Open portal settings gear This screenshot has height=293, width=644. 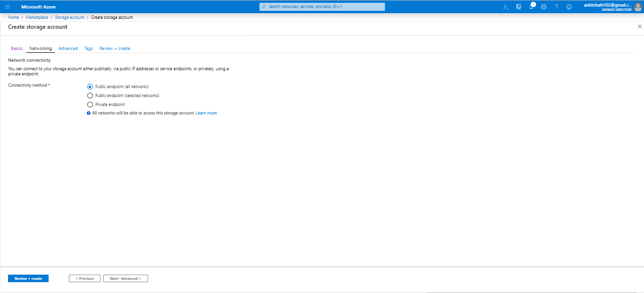coord(544,7)
